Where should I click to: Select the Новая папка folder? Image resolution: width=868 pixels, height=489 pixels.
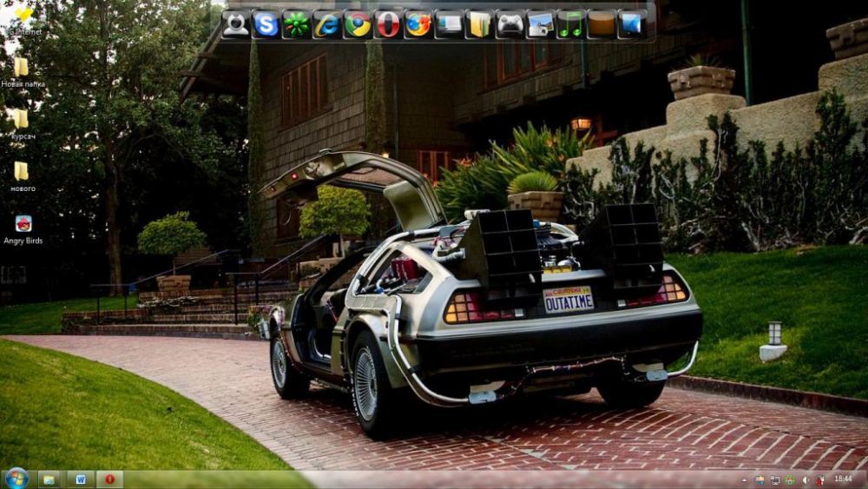[x=23, y=73]
